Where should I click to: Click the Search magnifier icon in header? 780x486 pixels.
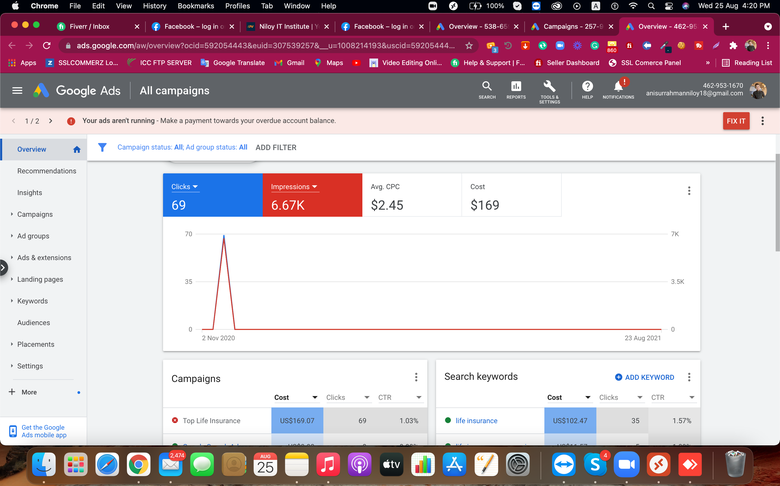(487, 88)
